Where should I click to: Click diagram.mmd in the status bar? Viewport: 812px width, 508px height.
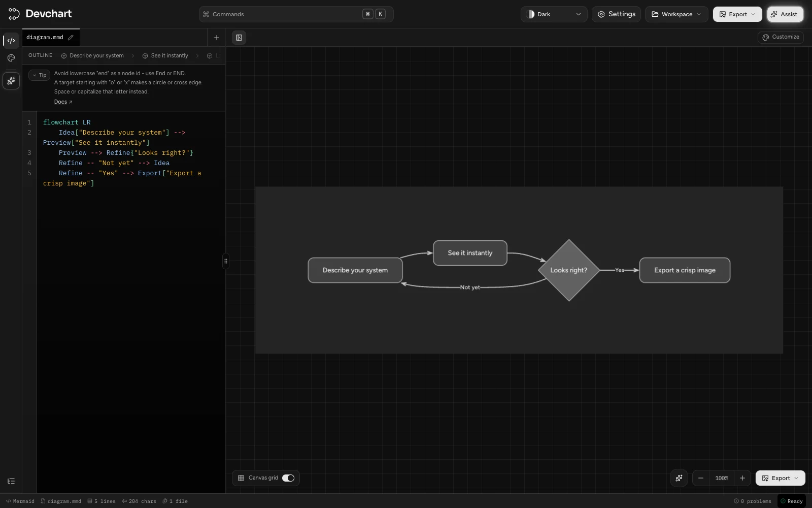click(x=61, y=501)
